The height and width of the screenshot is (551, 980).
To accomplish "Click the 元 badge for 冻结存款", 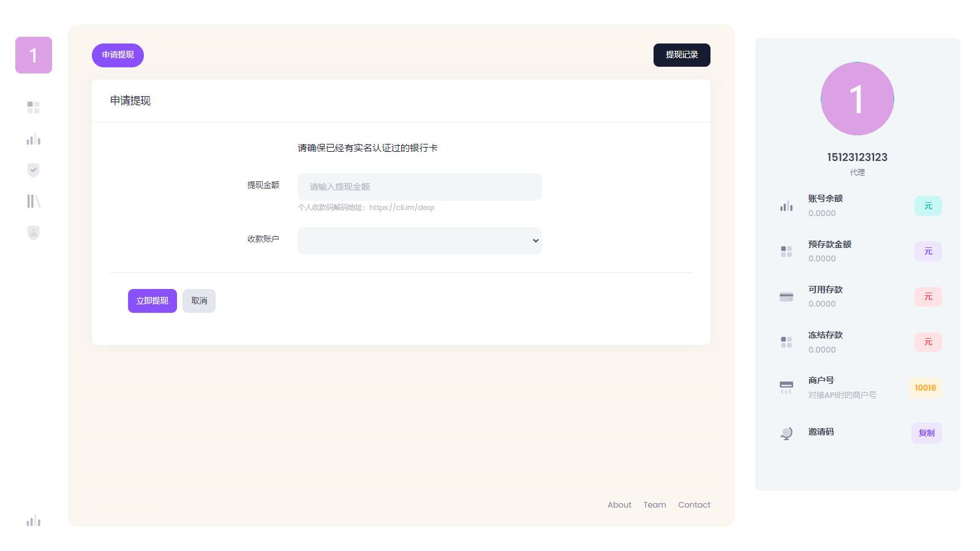I will 928,342.
